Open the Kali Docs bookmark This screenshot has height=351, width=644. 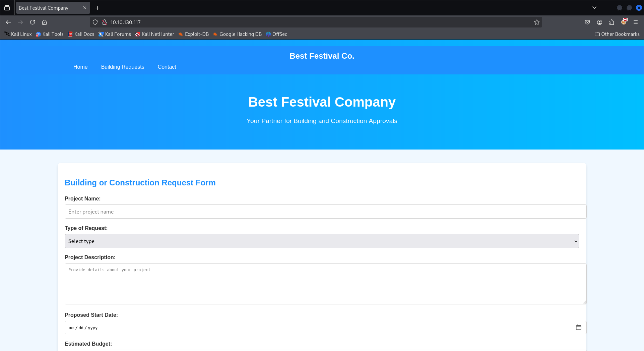pyautogui.click(x=81, y=34)
